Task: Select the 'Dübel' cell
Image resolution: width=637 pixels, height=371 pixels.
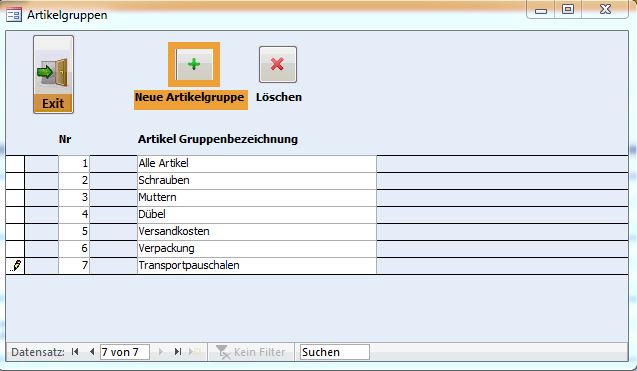Action: point(257,215)
